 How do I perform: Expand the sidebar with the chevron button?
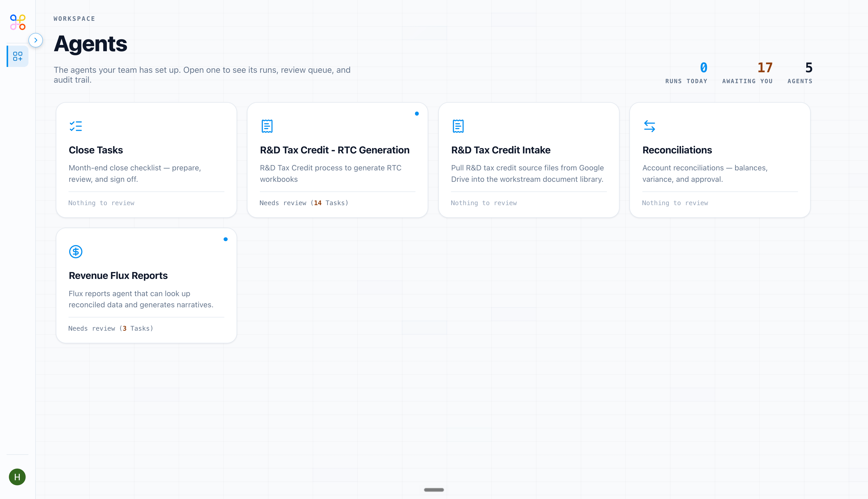pyautogui.click(x=36, y=40)
